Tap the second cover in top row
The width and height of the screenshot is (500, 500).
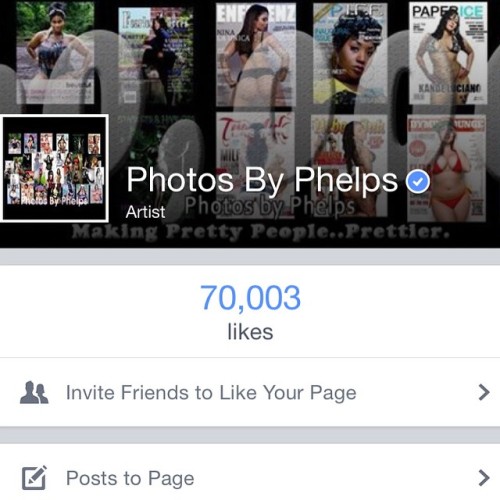pyautogui.click(x=156, y=56)
